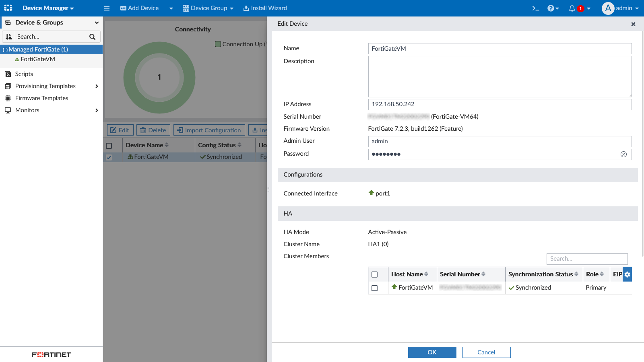The image size is (644, 362).
Task: Launch the Install Wizard
Action: 265,8
